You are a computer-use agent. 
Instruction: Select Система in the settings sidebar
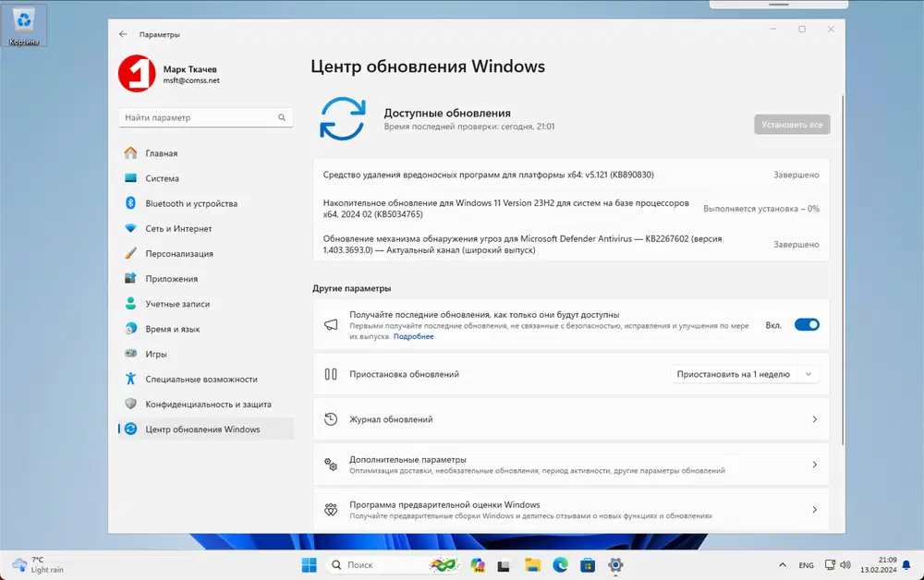click(206, 178)
